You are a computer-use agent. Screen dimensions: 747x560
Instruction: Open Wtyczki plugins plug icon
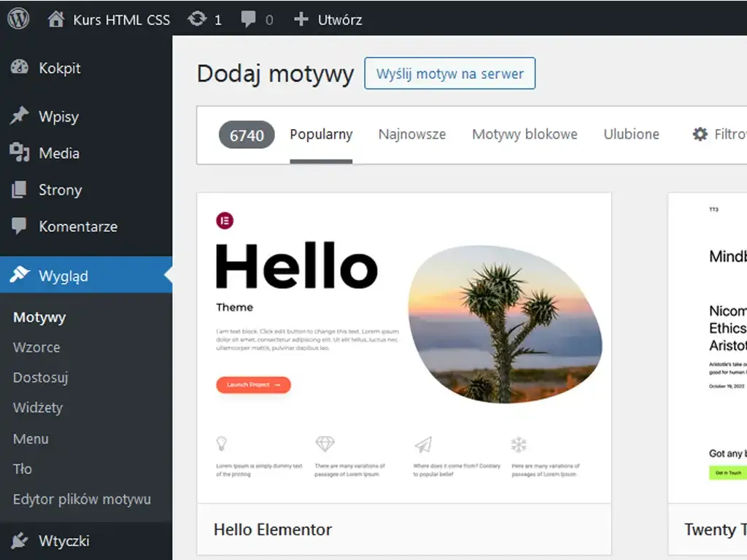18,540
